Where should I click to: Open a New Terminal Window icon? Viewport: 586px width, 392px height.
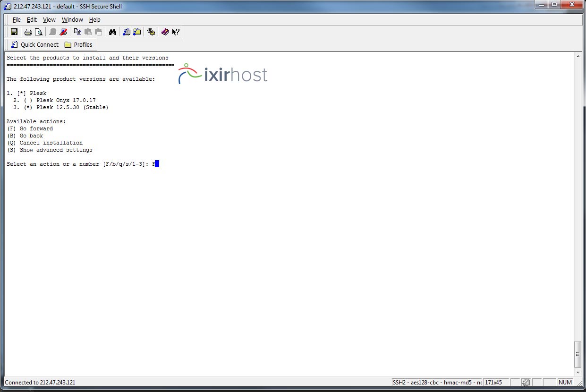[127, 32]
